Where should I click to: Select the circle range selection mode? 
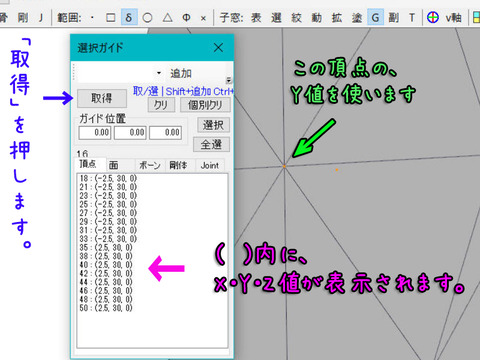147,18
